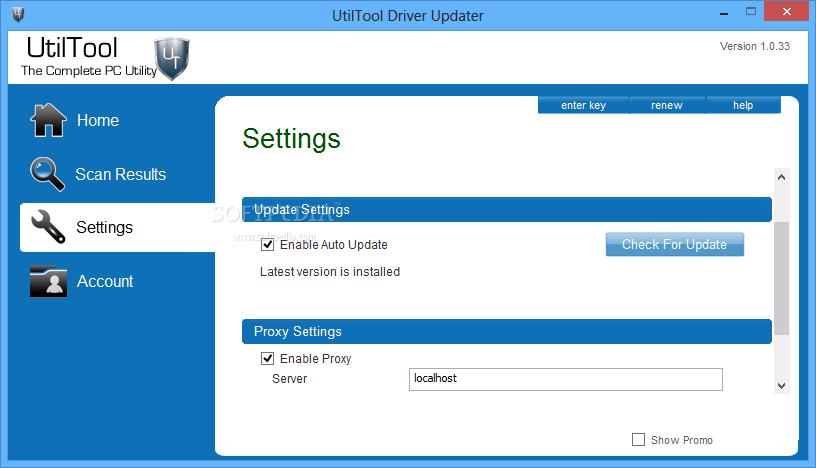Click the renew tab
The height and width of the screenshot is (468, 816).
point(667,105)
